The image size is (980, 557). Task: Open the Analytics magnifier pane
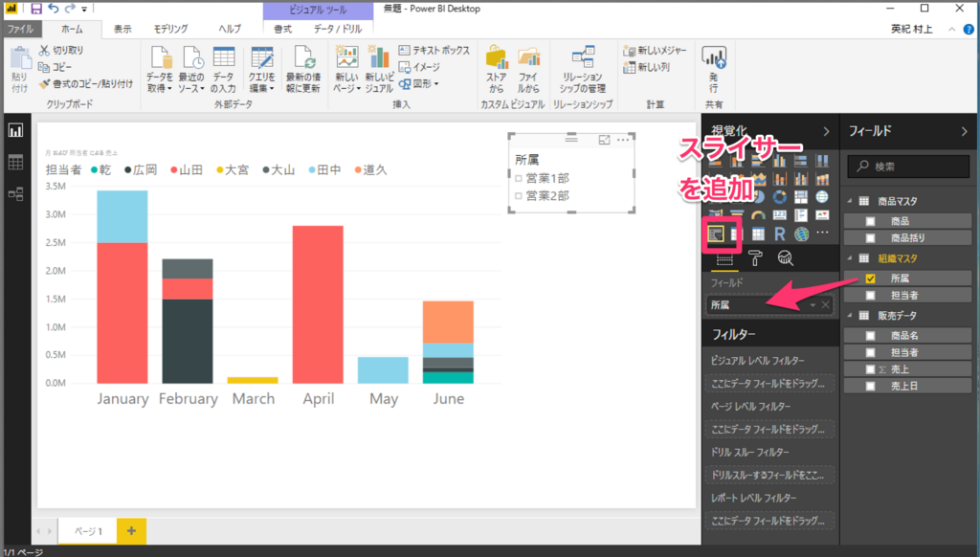click(785, 257)
